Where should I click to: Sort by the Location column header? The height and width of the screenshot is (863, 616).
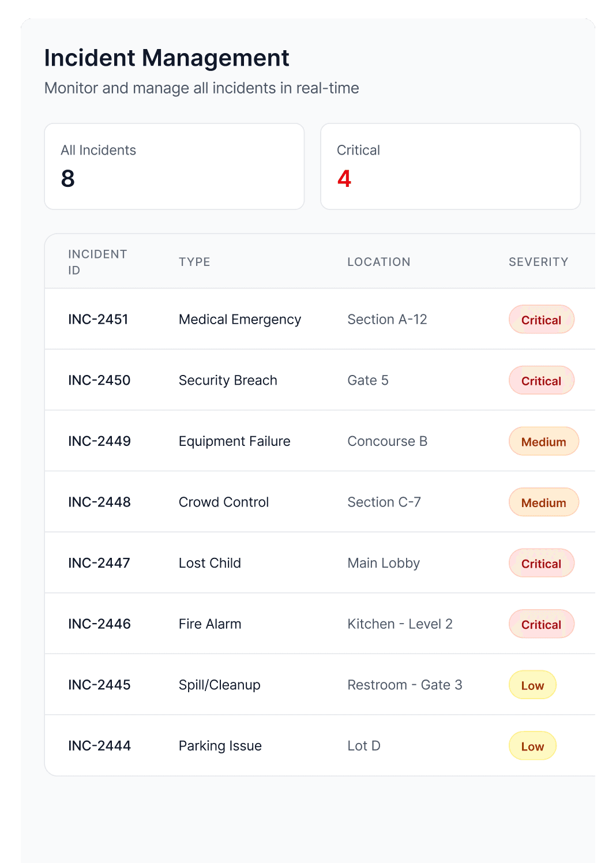coord(379,261)
